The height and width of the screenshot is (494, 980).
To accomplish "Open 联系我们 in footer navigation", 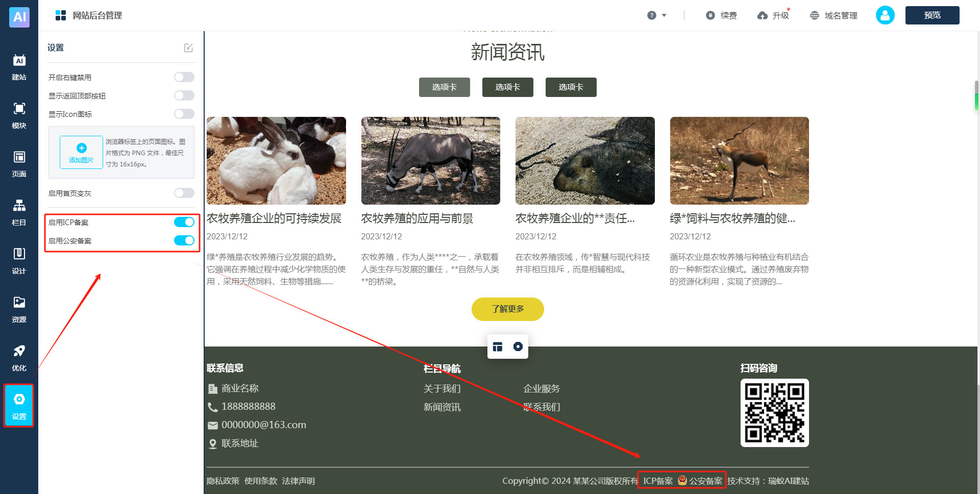I will click(542, 407).
